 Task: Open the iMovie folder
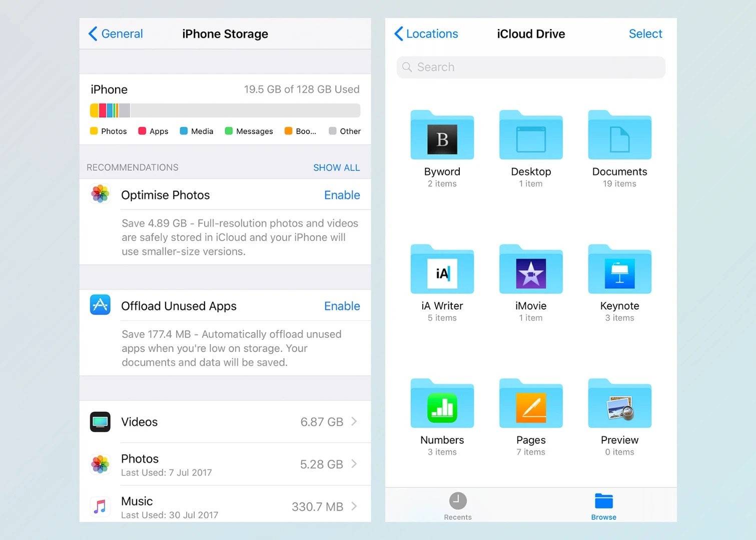pyautogui.click(x=531, y=269)
